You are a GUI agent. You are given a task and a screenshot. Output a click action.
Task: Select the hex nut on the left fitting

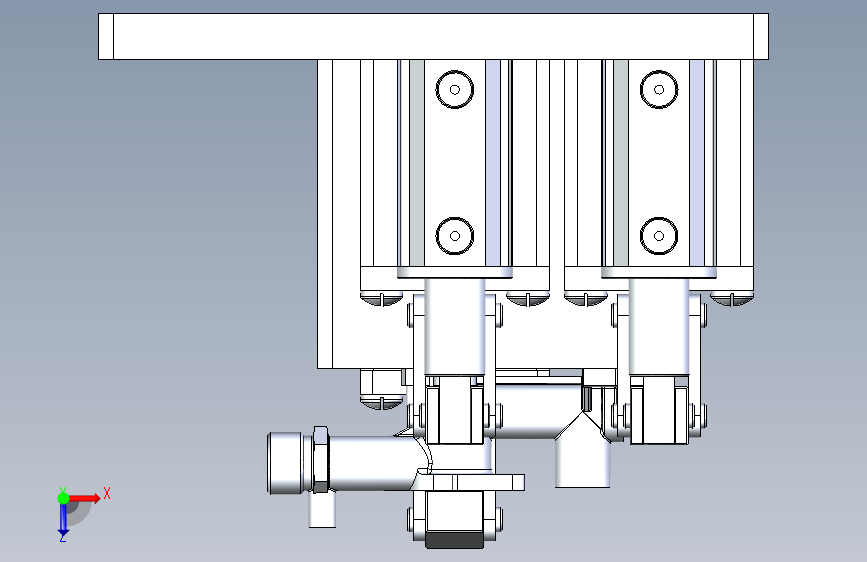click(321, 460)
